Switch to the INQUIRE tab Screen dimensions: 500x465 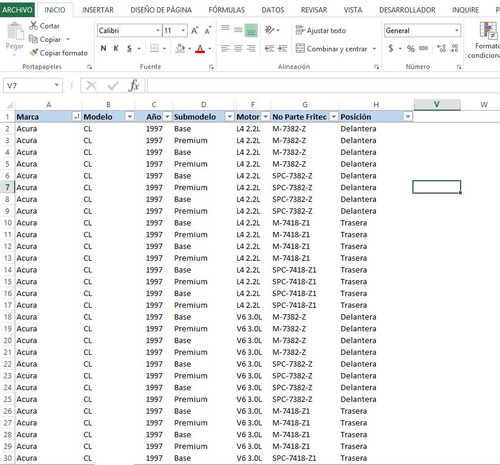tap(465, 10)
